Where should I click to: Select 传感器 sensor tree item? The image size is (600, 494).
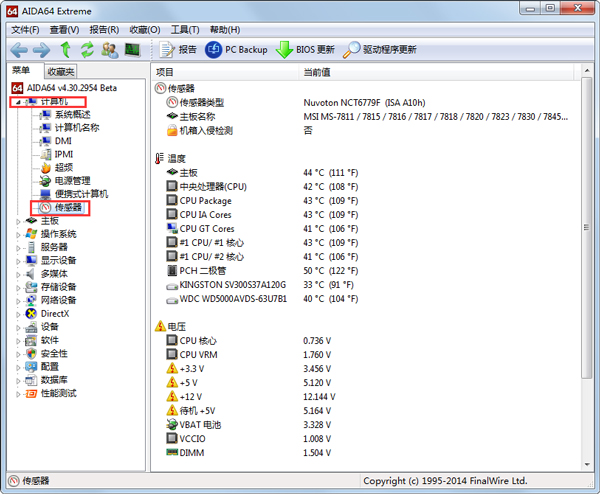click(61, 207)
